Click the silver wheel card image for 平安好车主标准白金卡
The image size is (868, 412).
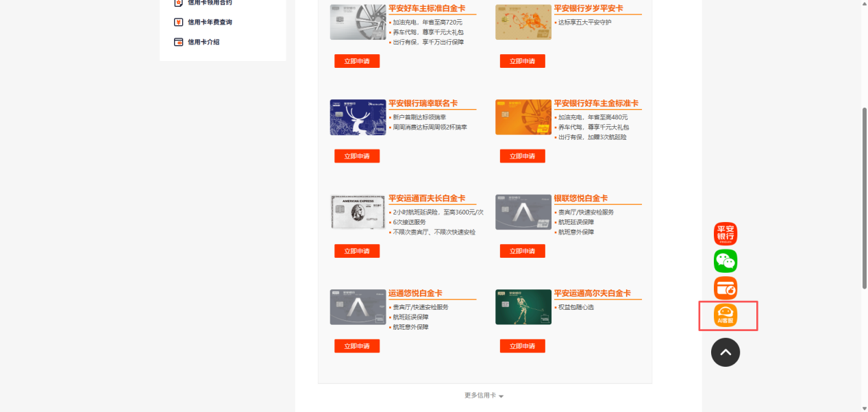(358, 23)
